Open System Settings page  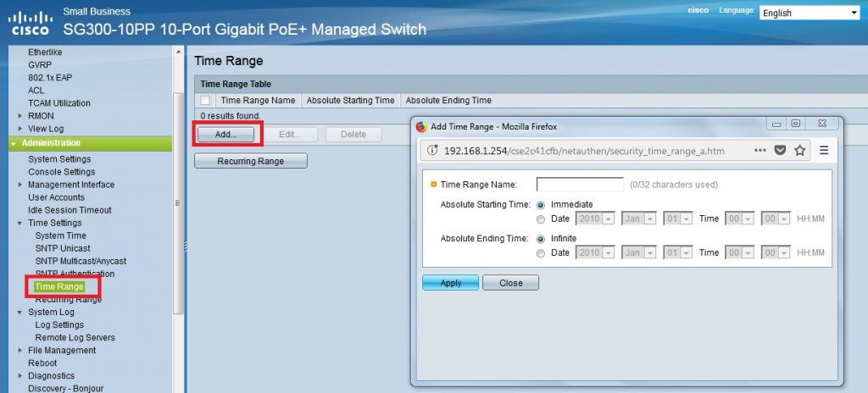click(x=60, y=159)
